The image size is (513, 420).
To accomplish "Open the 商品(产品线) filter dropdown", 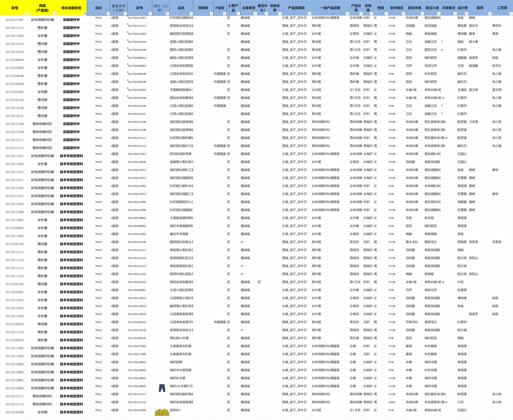I will [54, 14].
